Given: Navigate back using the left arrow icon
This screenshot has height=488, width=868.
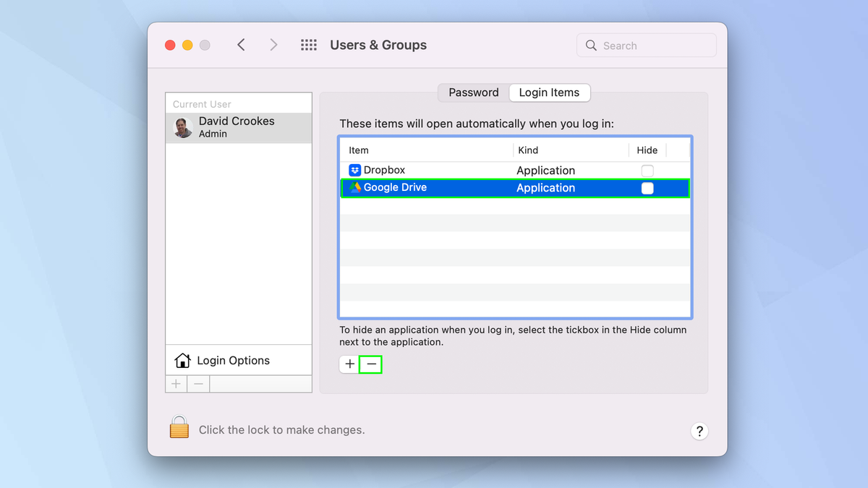Looking at the screenshot, I should pos(242,44).
